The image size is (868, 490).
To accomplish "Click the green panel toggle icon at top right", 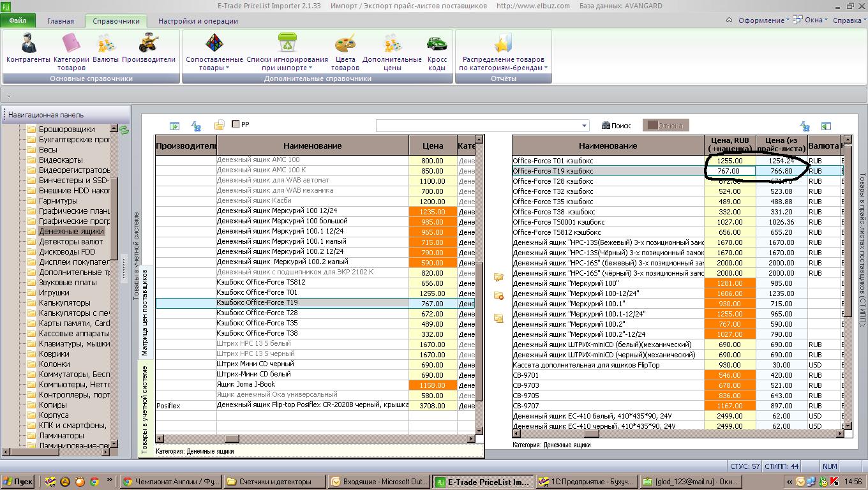I will coord(826,126).
